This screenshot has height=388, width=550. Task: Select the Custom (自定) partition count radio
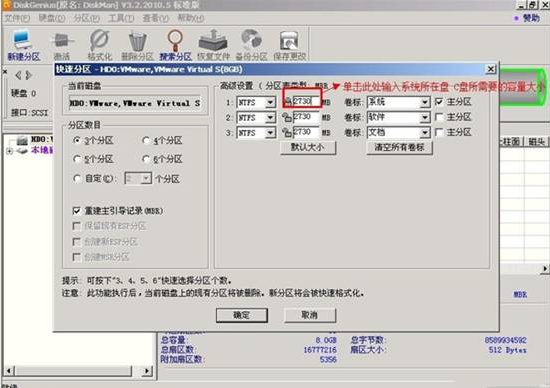point(77,179)
